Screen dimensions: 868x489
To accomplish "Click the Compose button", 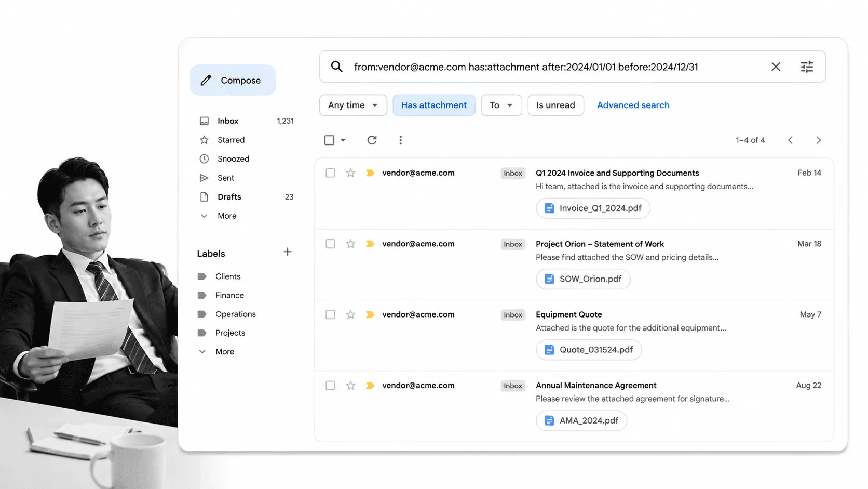I will (x=233, y=80).
